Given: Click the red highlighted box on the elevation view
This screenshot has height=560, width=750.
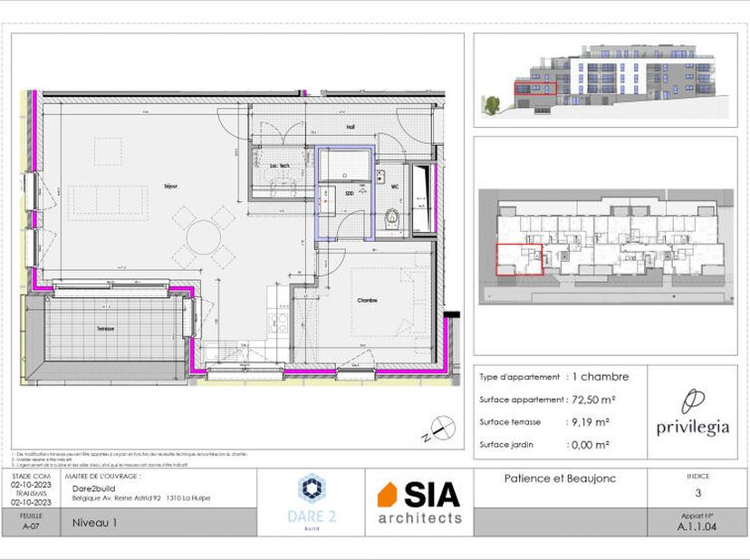Looking at the screenshot, I should 535,89.
